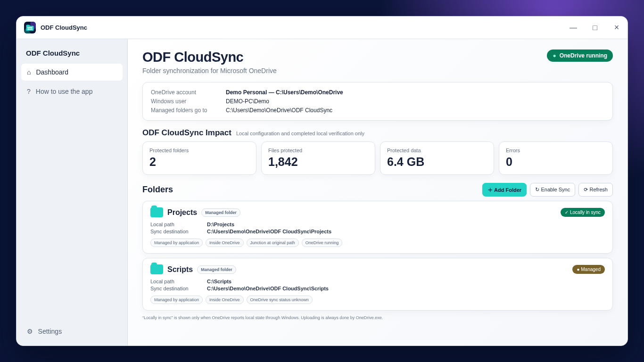Click the Scripts sync destination path
This screenshot has height=362, width=644.
268,288
